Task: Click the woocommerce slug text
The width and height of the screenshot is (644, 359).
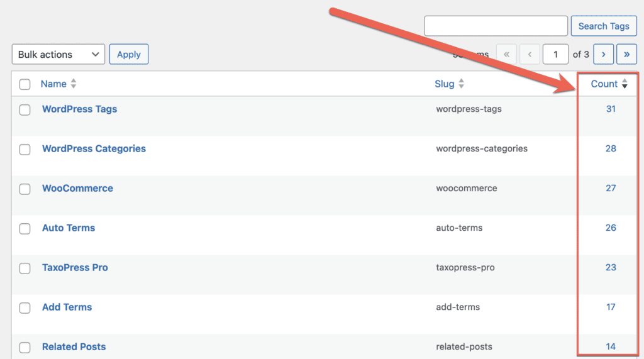Action: [x=467, y=188]
